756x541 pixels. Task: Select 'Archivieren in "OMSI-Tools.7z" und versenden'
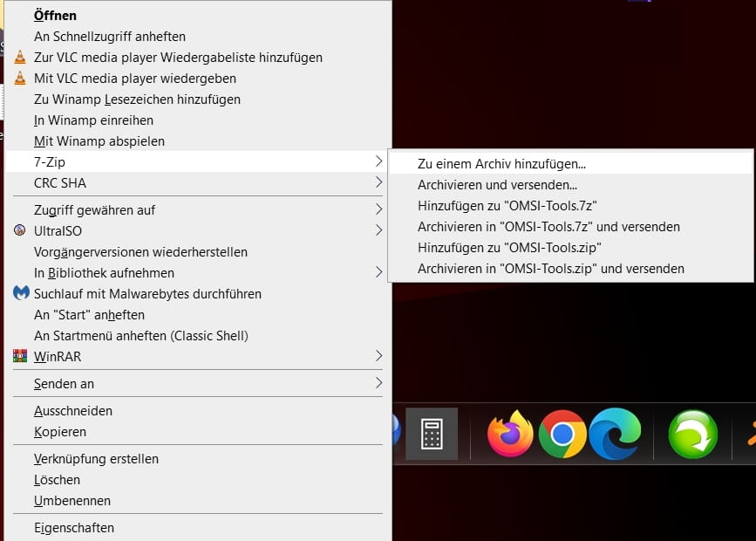pos(548,227)
